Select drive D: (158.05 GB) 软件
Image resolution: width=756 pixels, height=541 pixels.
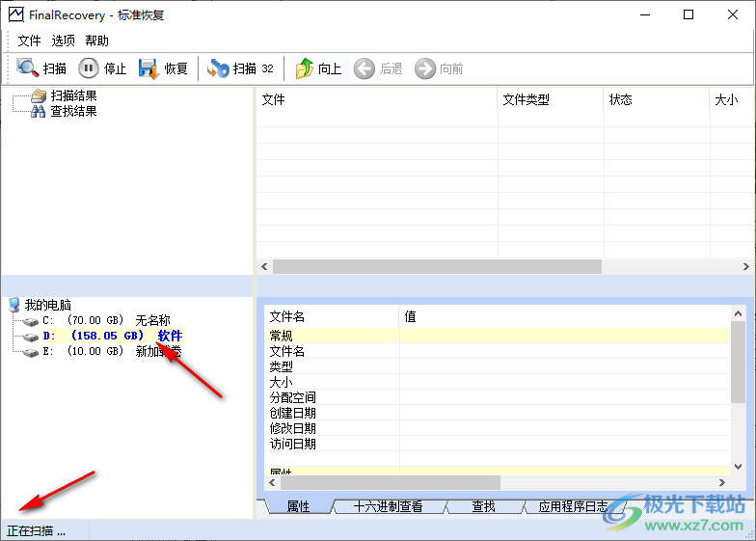point(113,336)
